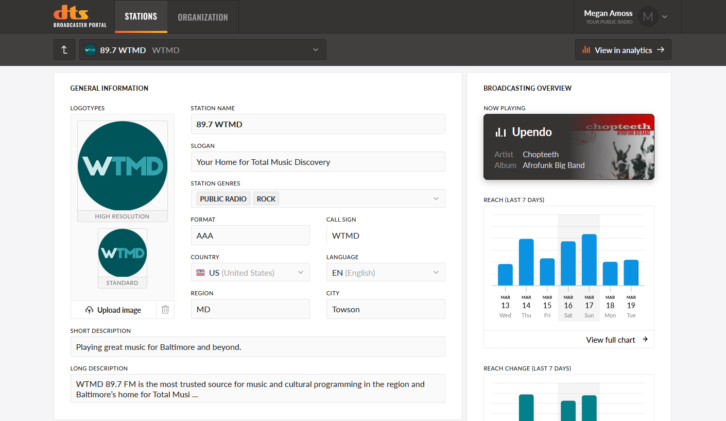
Task: Click the City field showing Towson
Action: pyautogui.click(x=386, y=309)
